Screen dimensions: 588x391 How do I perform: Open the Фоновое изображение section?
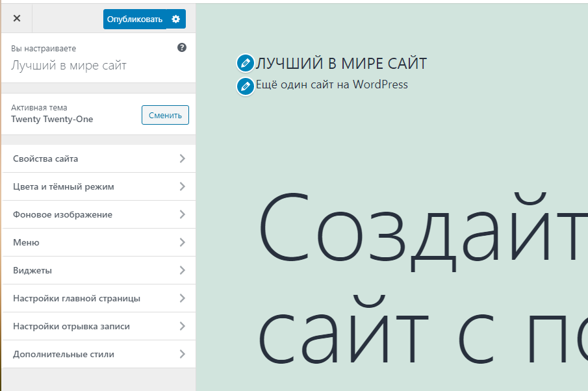tap(99, 214)
